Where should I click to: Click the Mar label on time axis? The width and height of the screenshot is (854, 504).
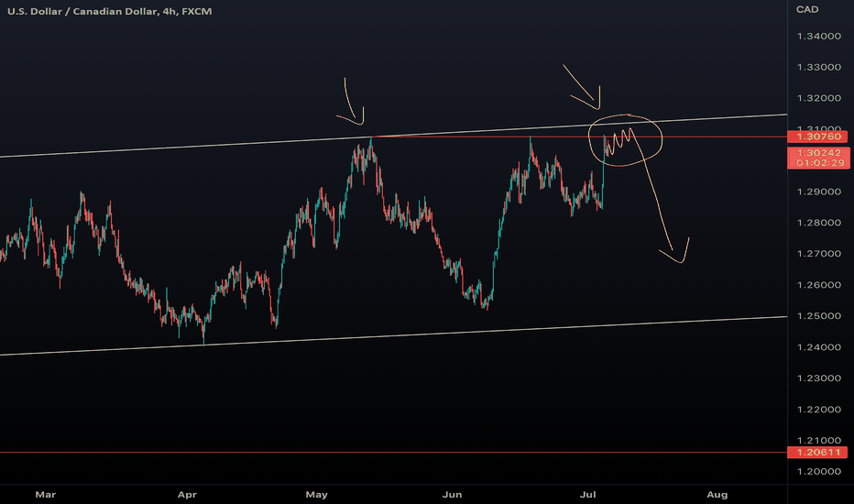46,495
